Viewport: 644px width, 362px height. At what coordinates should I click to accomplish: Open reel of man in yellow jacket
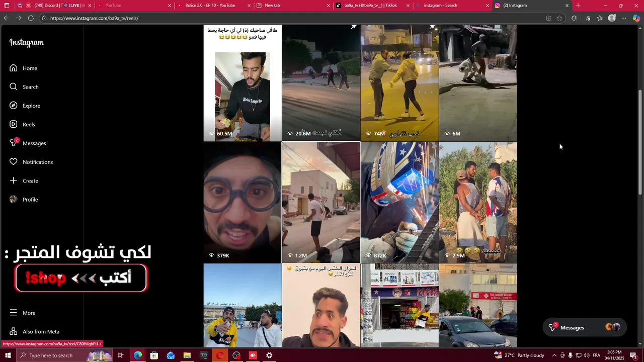[x=243, y=306]
